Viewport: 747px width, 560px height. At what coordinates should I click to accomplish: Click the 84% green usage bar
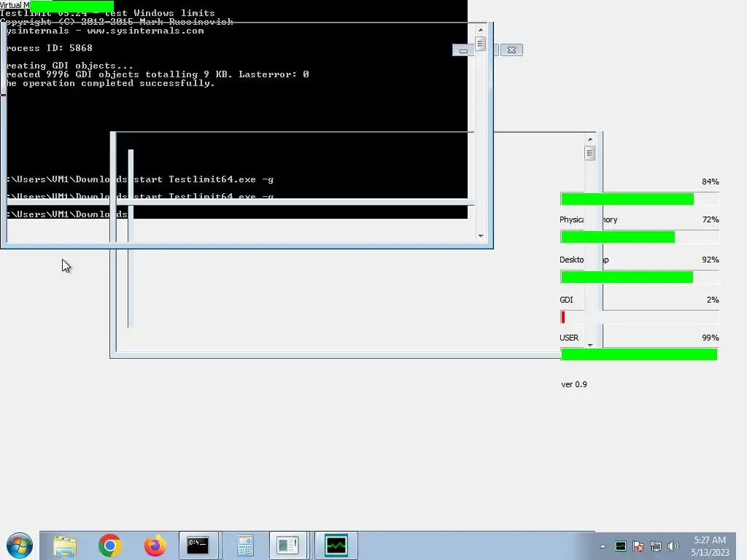627,199
